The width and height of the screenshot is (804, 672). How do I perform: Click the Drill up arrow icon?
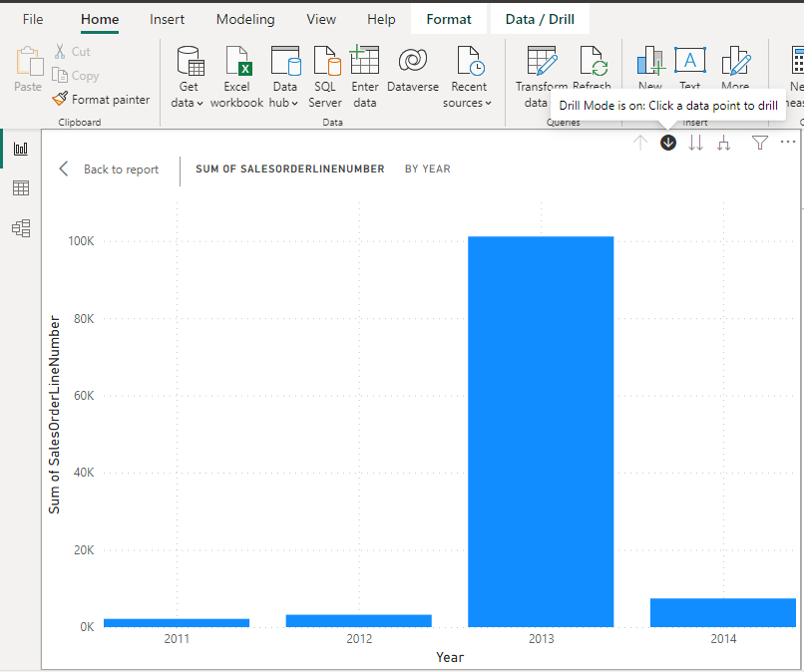point(640,143)
